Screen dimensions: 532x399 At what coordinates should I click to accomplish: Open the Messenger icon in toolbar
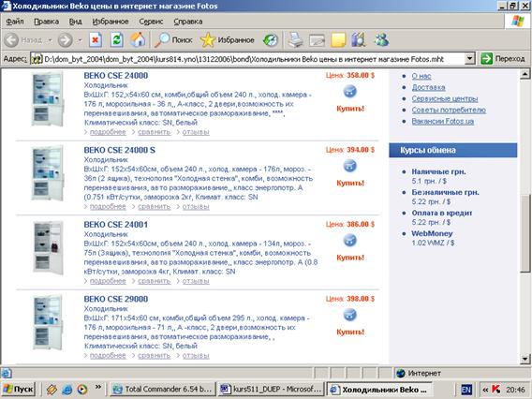pyautogui.click(x=381, y=40)
